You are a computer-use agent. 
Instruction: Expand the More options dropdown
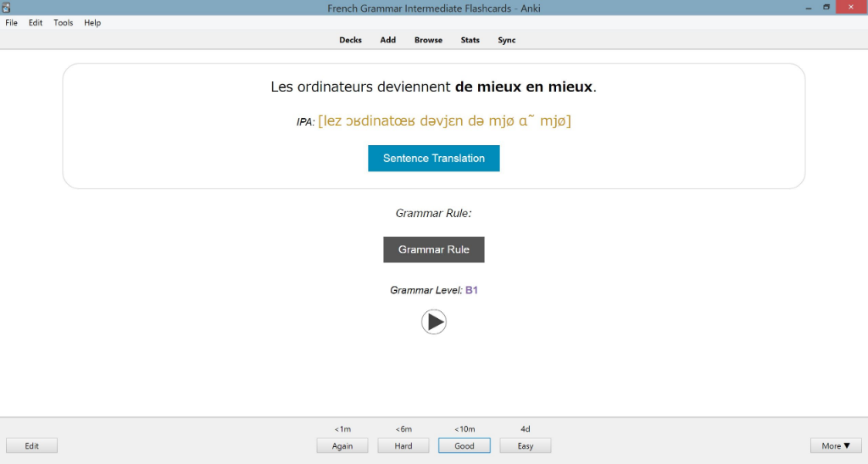(x=836, y=445)
